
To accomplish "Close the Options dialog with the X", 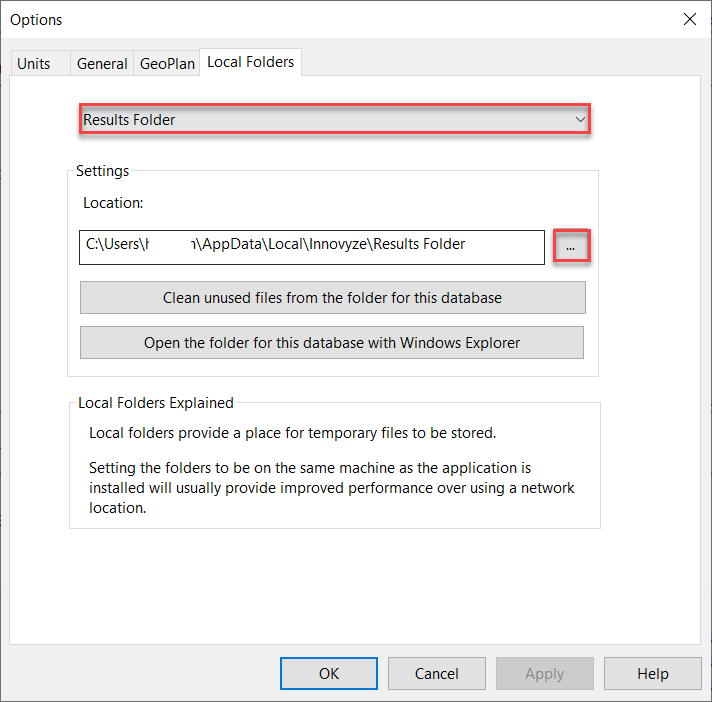I will [689, 19].
